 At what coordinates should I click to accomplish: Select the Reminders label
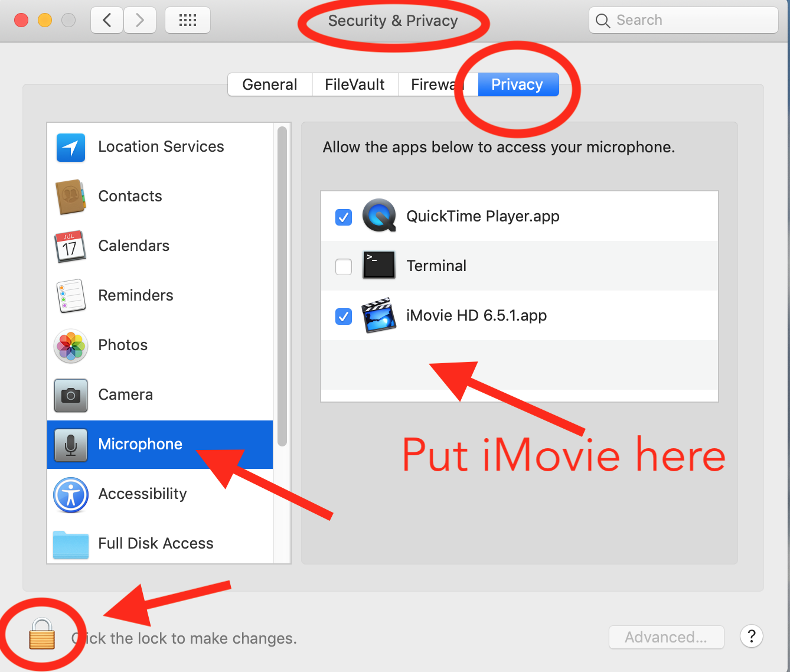point(136,295)
